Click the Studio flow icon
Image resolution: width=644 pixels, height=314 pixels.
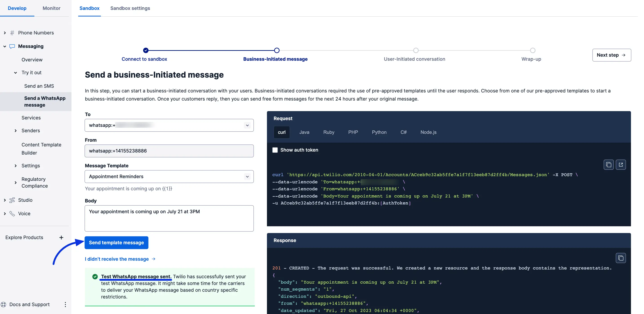click(x=12, y=200)
